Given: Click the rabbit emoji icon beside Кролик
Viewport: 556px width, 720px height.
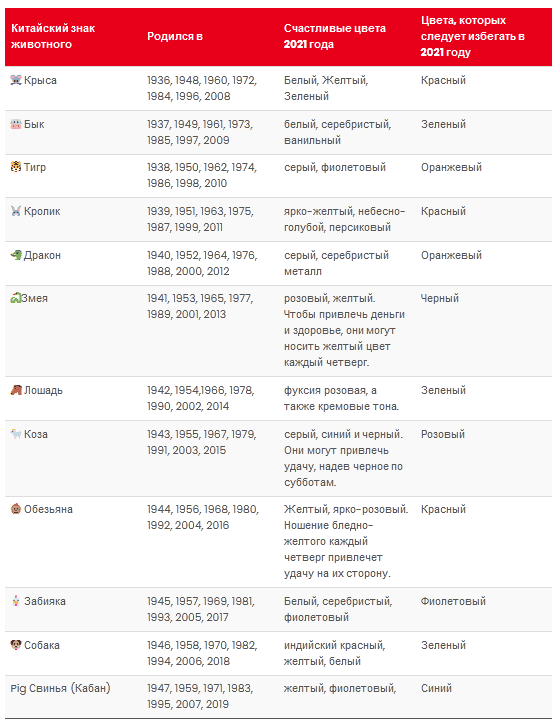Looking at the screenshot, I should pos(16,211).
